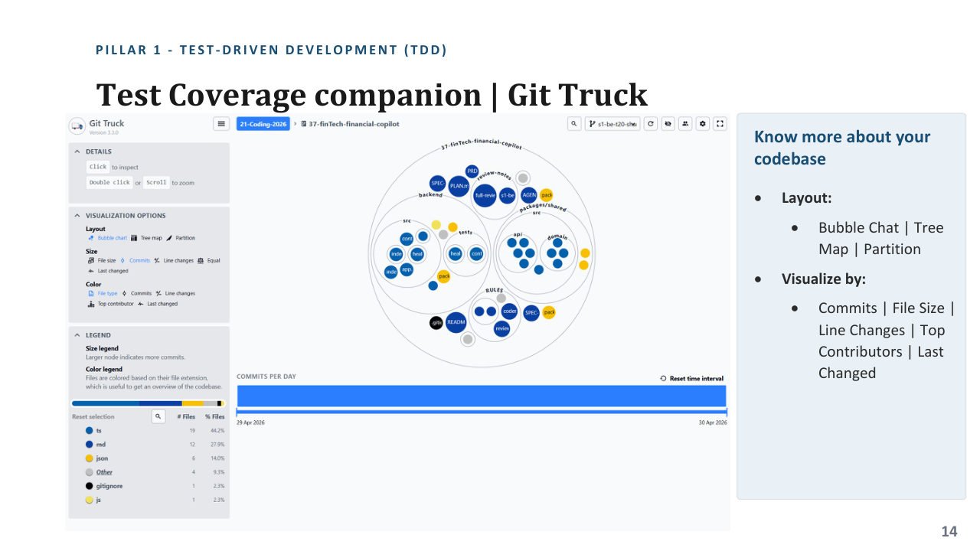Switch layout to Tree map
The width and height of the screenshot is (980, 551).
coord(146,238)
